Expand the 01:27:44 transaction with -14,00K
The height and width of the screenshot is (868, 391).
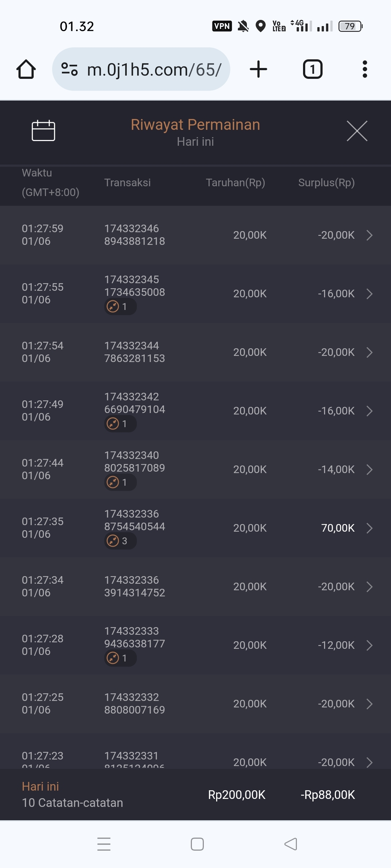coord(369,469)
